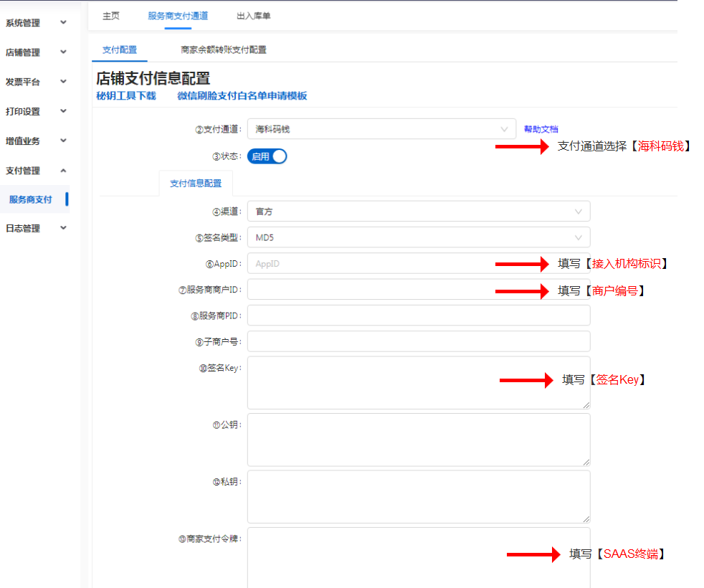Screen dimensions: 704x588
Task: Expand the 打印设置 sidebar menu
Action: point(36,111)
